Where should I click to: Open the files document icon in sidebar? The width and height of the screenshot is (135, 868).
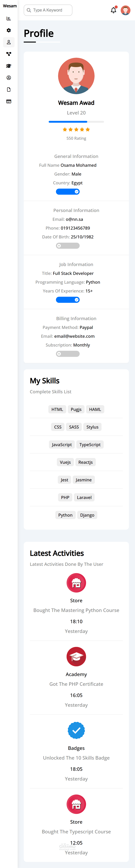pyautogui.click(x=9, y=89)
